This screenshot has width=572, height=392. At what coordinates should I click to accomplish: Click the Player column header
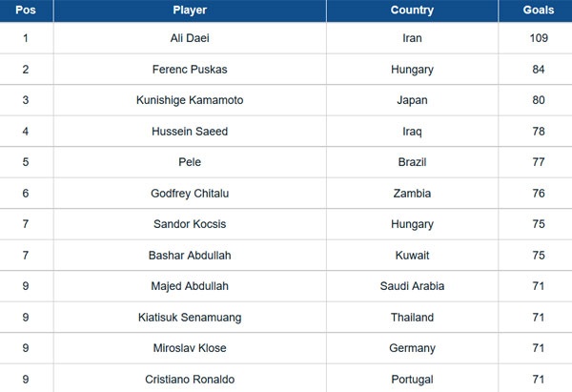click(190, 10)
